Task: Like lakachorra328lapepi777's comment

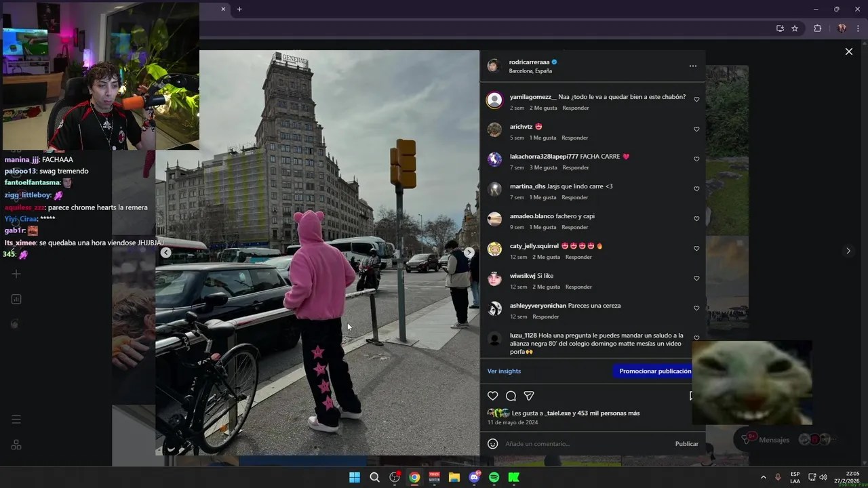Action: 696,159
